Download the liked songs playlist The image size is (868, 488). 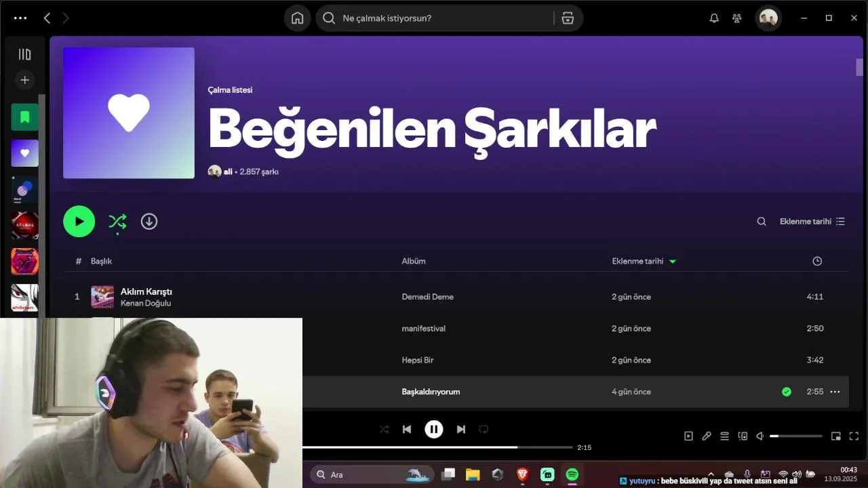tap(149, 222)
